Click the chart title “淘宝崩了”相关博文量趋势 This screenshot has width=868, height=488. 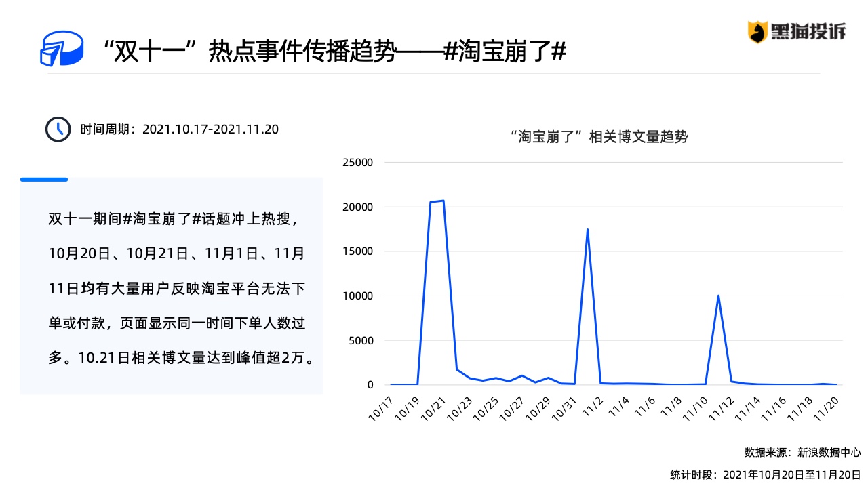point(599,137)
